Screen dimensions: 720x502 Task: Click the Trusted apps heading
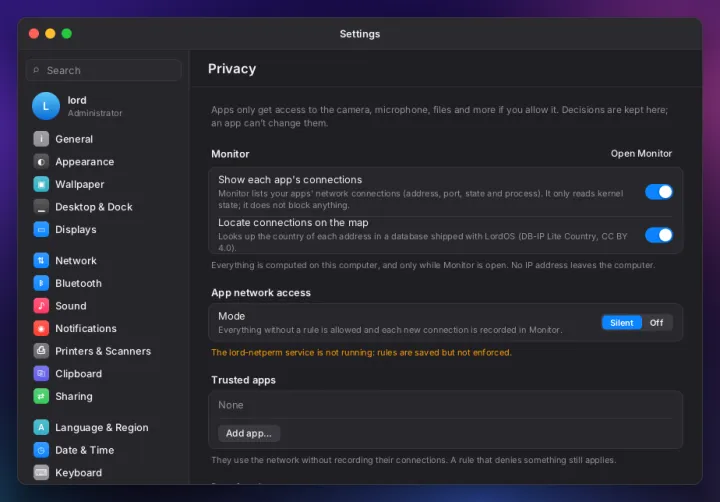pyautogui.click(x=243, y=380)
